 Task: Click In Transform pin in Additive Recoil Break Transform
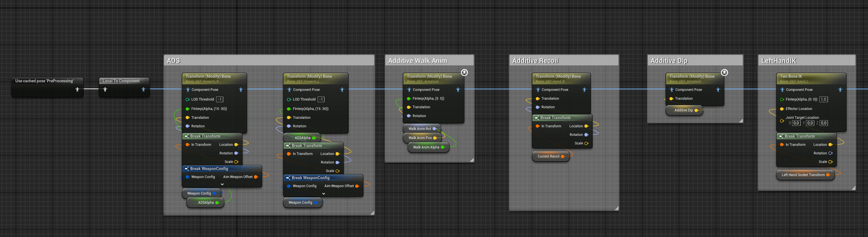point(538,126)
